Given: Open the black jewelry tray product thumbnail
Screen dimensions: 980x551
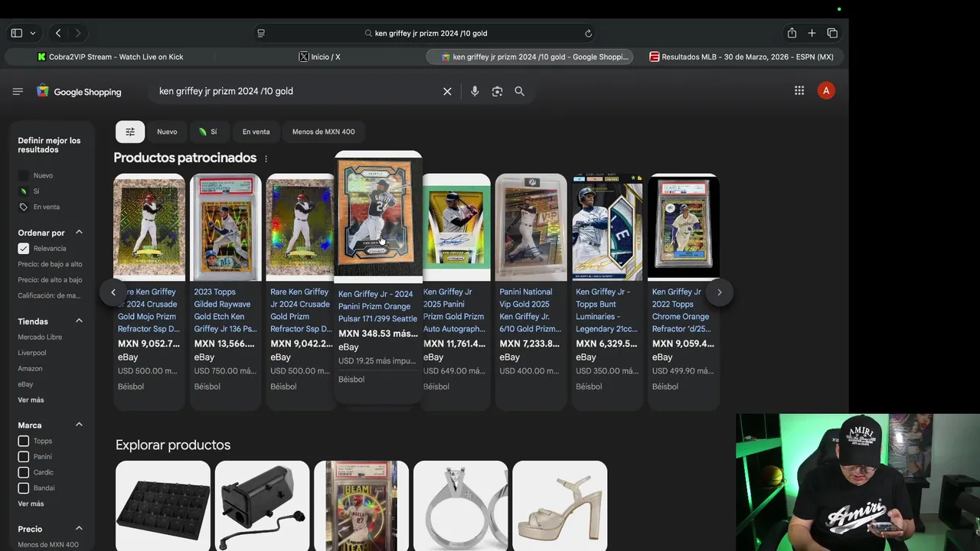Looking at the screenshot, I should (x=163, y=505).
